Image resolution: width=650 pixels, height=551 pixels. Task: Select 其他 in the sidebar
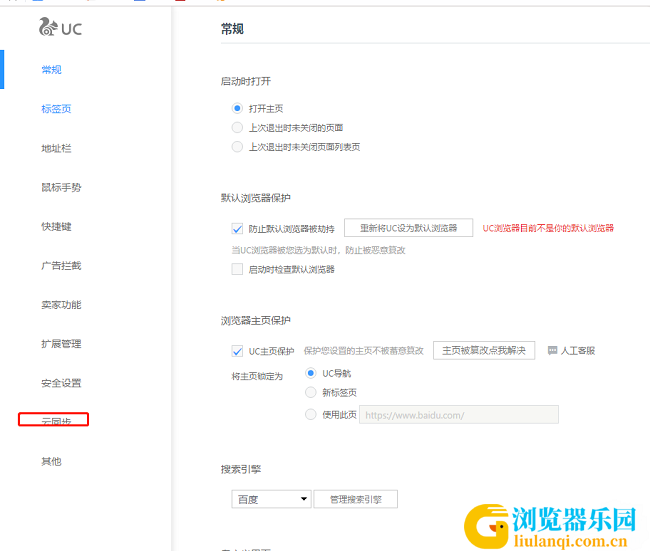[51, 461]
